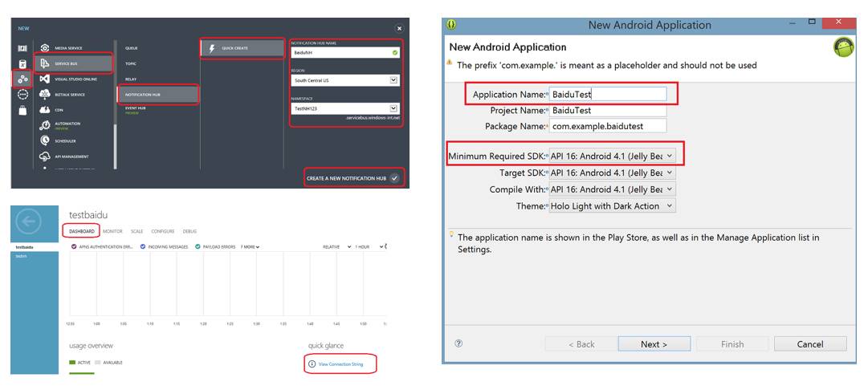Open the View Connection String link

coord(340,364)
